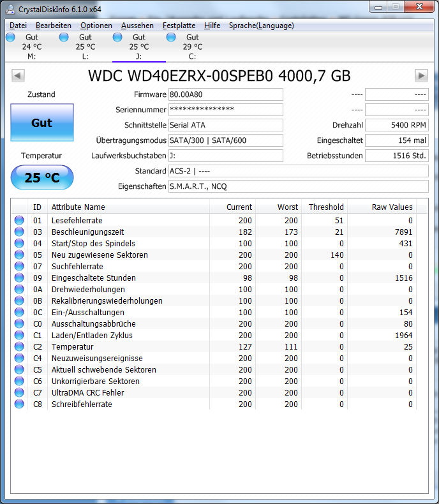Click the Schnittstelle field Serial ATA
The height and width of the screenshot is (504, 439).
tap(226, 125)
